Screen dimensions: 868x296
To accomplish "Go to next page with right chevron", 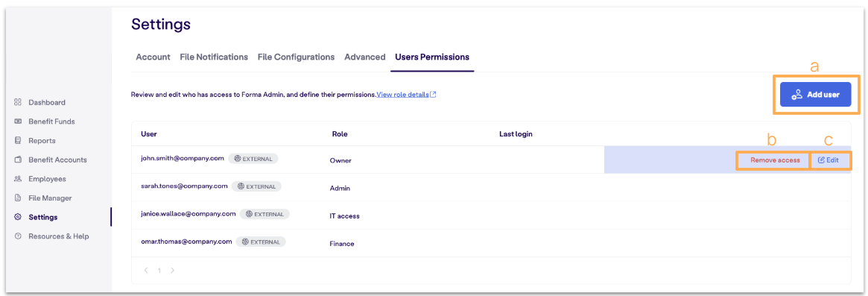I will [173, 271].
